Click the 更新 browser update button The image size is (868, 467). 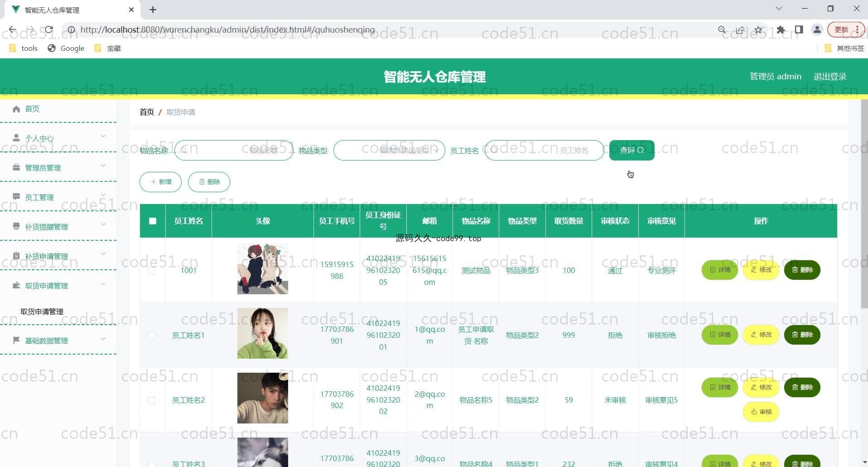[x=846, y=30]
